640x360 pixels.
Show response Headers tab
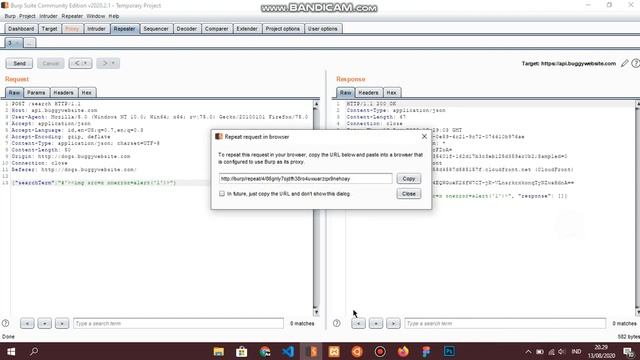pyautogui.click(x=368, y=93)
